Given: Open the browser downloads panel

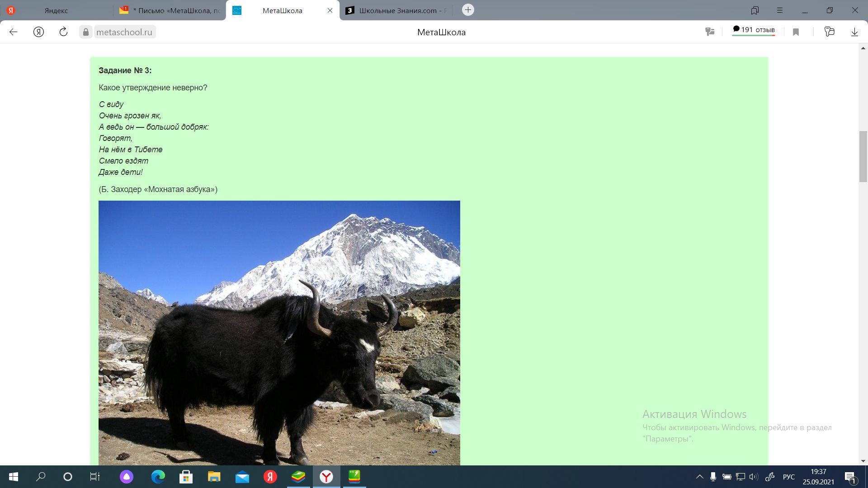Looking at the screenshot, I should coord(854,32).
